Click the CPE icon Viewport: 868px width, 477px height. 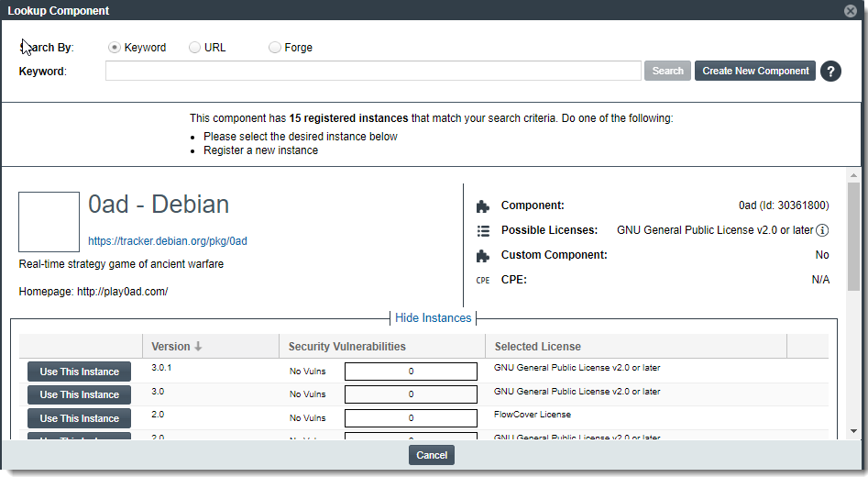(x=483, y=281)
